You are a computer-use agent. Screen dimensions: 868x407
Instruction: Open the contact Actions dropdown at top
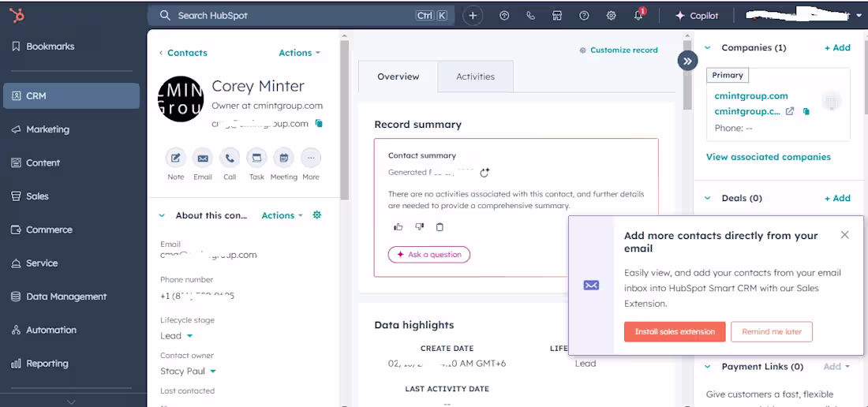click(300, 53)
